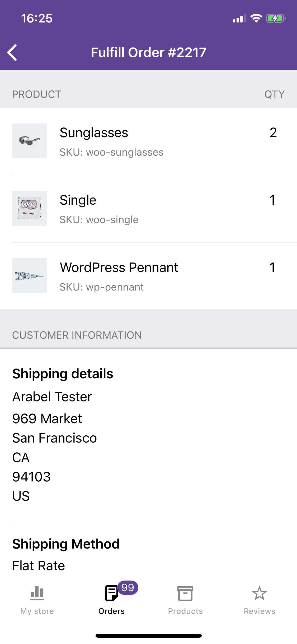
Task: Tap the Arabel Tester shipping name
Action: (x=52, y=397)
